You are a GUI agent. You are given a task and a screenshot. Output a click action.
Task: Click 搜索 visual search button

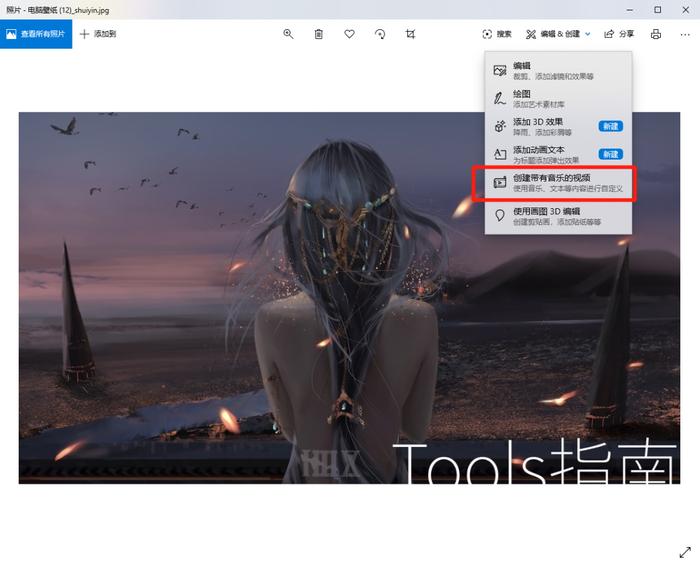pos(497,34)
